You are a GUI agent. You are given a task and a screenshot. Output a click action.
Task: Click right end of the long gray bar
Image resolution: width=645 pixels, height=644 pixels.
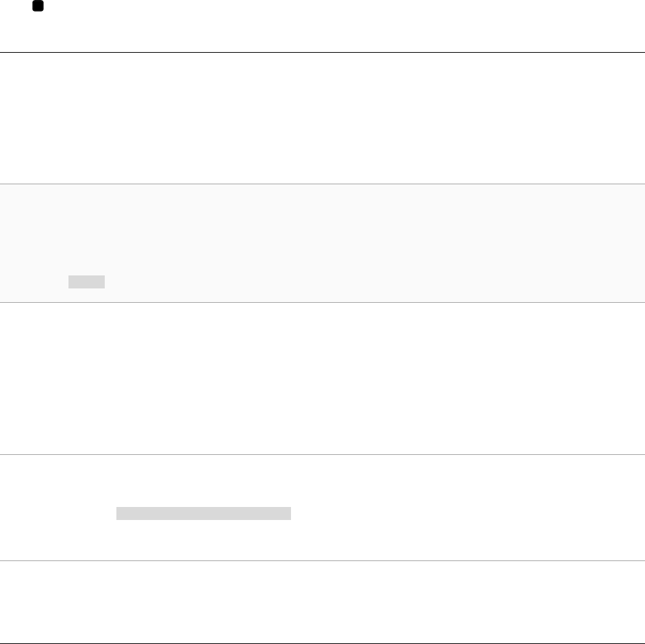click(x=288, y=514)
